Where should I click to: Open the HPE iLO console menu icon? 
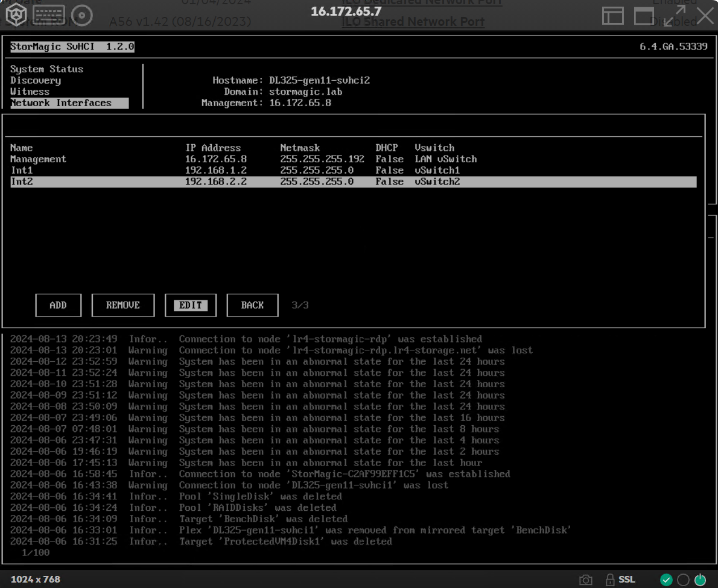pyautogui.click(x=16, y=14)
